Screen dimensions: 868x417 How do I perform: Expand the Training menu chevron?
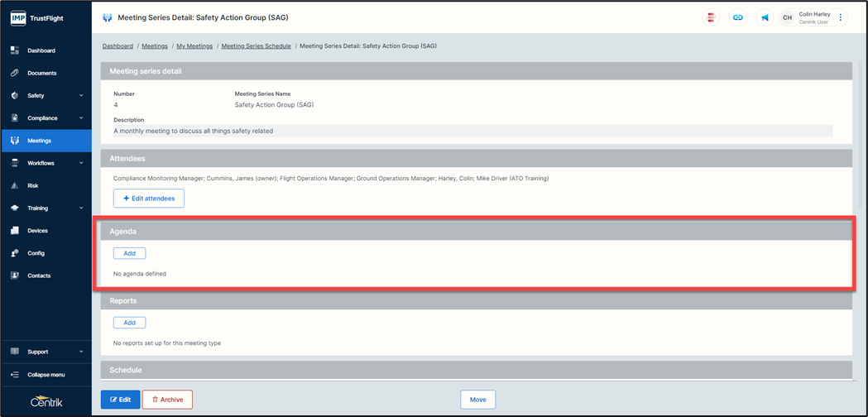pos(81,208)
